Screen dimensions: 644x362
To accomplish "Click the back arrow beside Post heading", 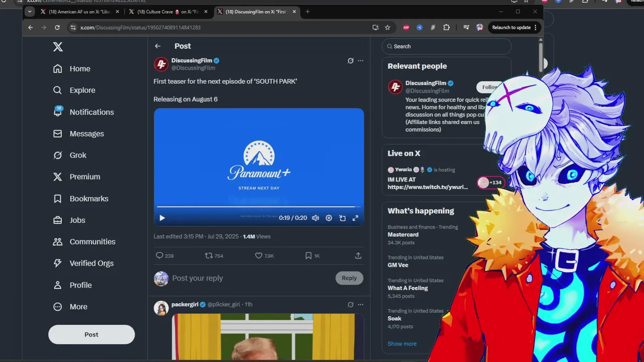I will click(157, 46).
